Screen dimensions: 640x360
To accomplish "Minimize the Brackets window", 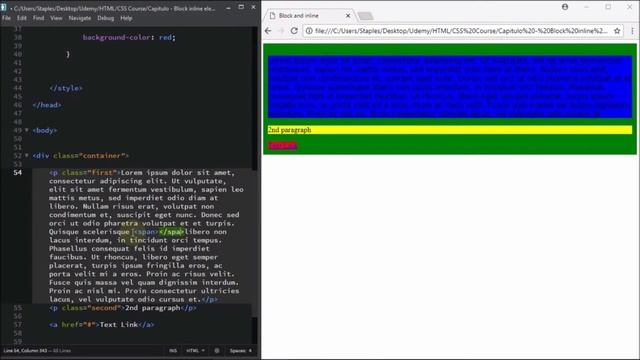I will click(228, 7).
